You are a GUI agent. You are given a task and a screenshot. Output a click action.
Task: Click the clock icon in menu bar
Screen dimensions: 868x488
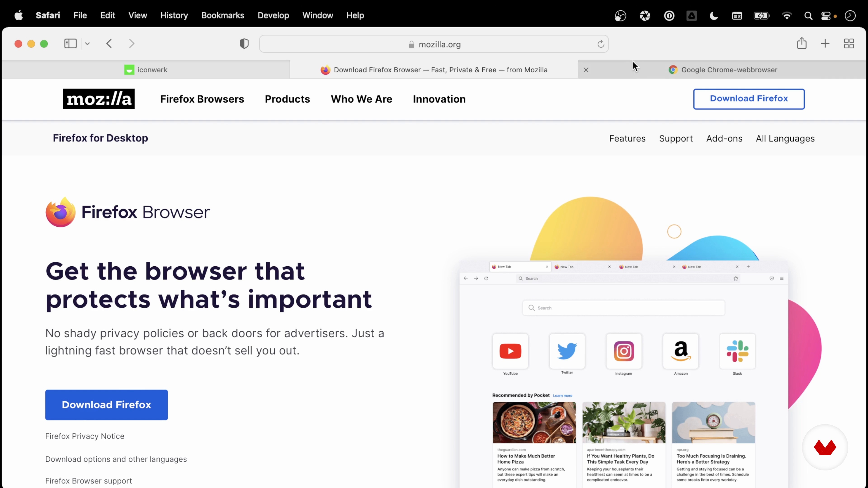[x=850, y=16]
